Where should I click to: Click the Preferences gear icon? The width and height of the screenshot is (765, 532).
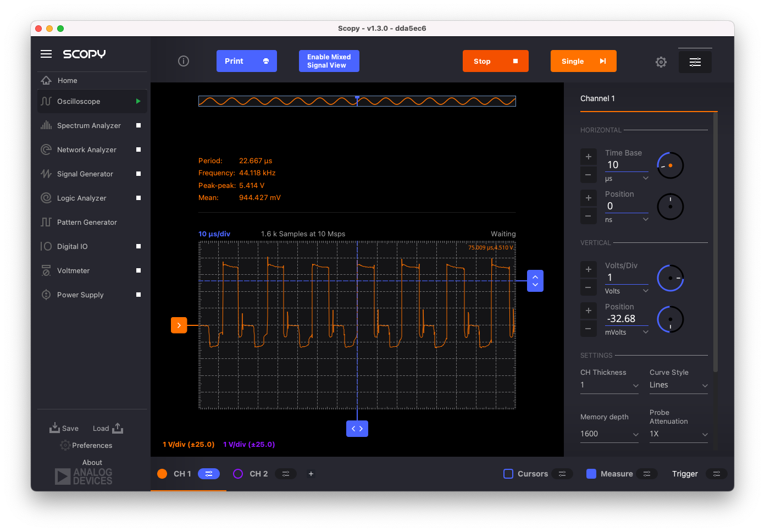pos(65,445)
